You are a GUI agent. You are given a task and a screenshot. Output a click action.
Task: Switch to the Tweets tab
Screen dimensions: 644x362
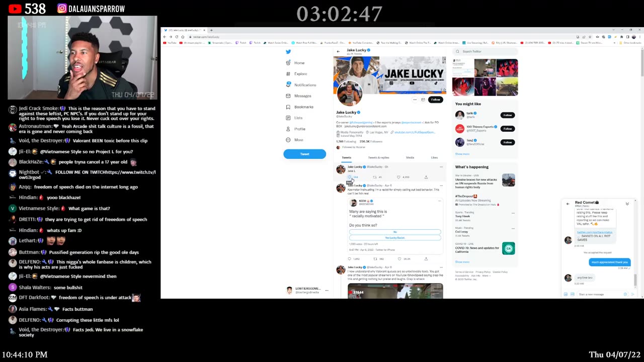[347, 157]
